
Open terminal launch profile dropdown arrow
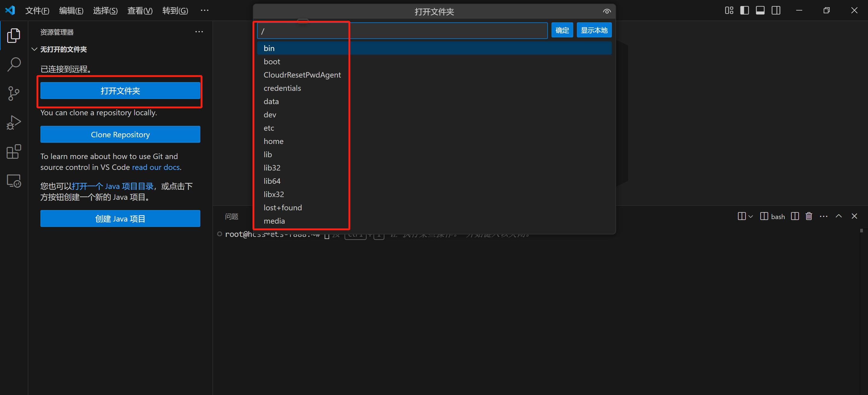[750, 217]
